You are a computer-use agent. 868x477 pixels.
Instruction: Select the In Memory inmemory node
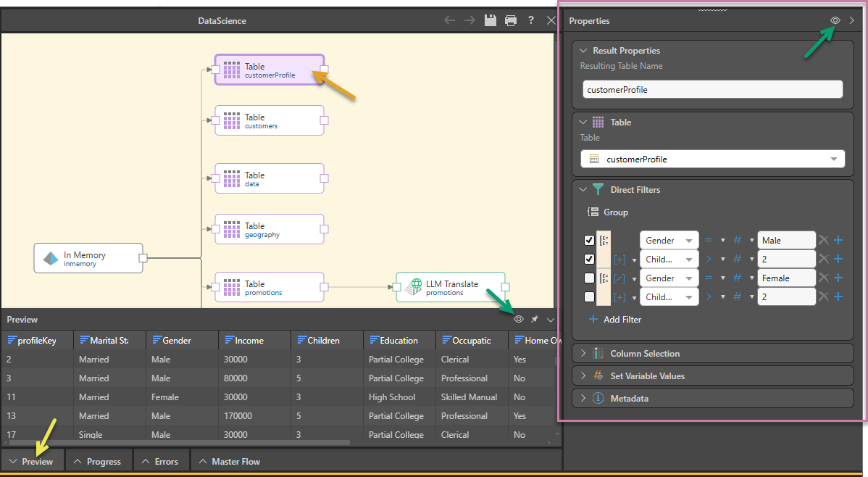coord(88,258)
